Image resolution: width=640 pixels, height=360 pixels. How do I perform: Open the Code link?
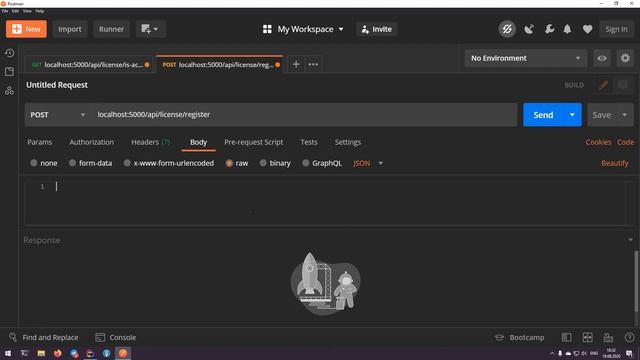(x=625, y=142)
